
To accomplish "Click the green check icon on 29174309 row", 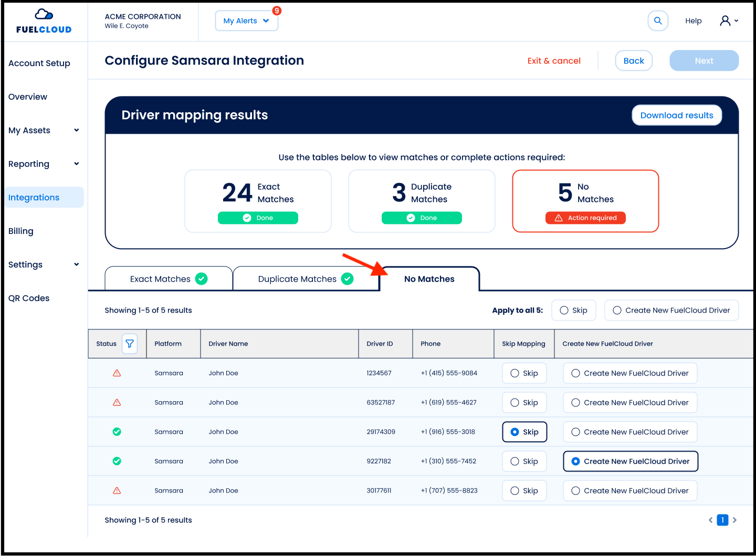I will [117, 432].
